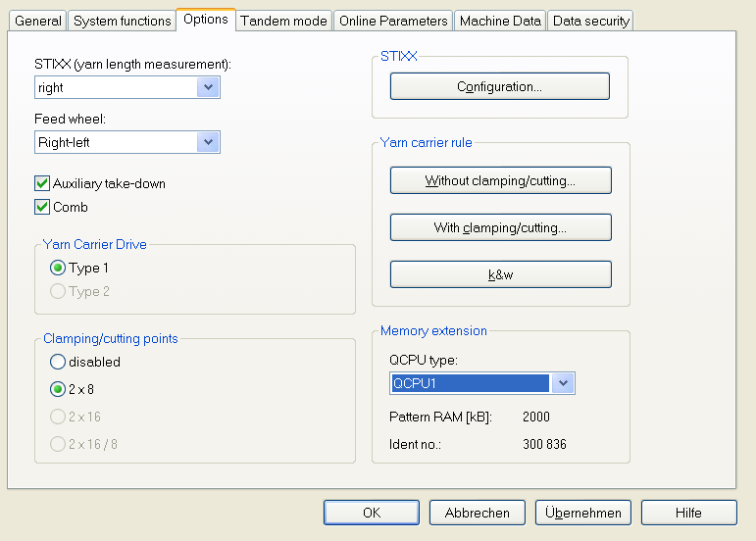This screenshot has height=541, width=756.
Task: Click With clamping/cutting button
Action: tap(500, 228)
